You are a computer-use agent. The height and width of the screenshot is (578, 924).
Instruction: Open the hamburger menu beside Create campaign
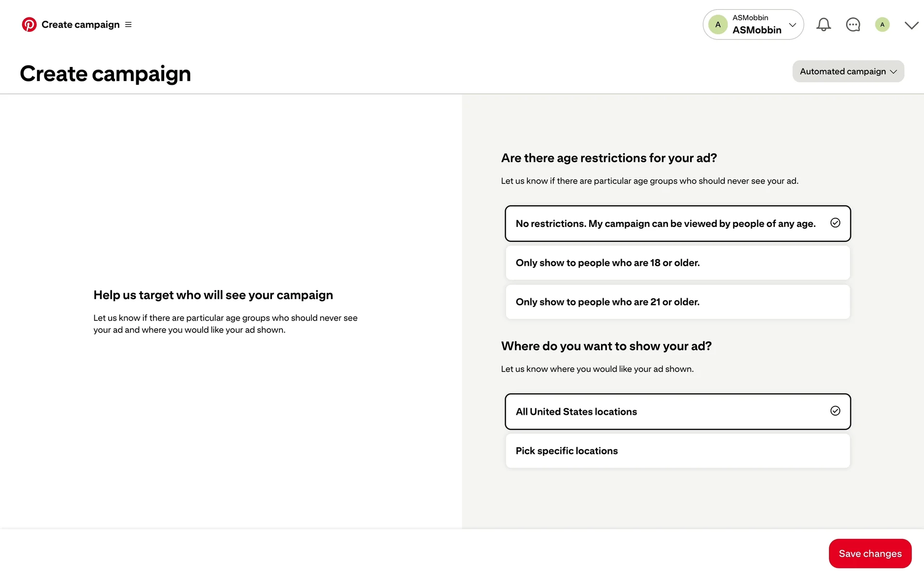[128, 25]
